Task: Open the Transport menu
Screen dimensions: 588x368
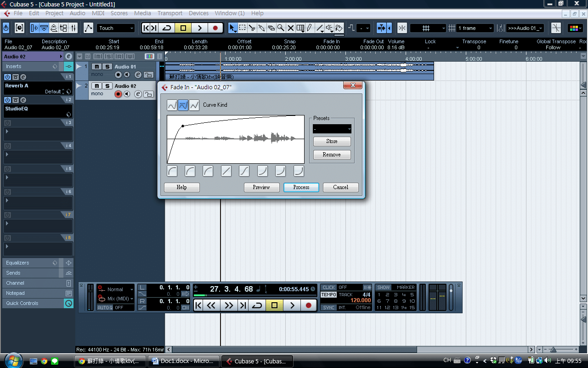Action: pyautogui.click(x=170, y=13)
